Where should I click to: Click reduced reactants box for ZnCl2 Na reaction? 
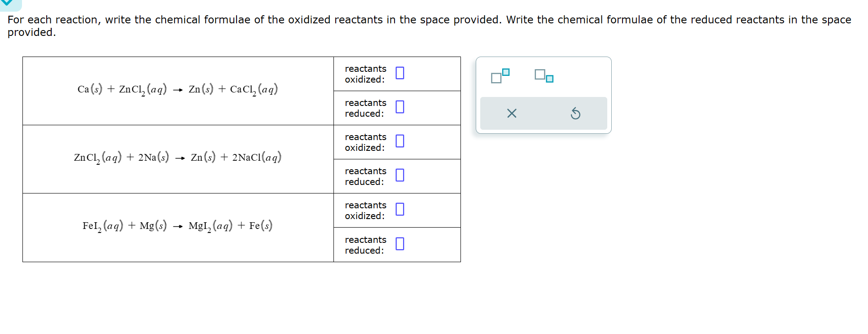[399, 176]
